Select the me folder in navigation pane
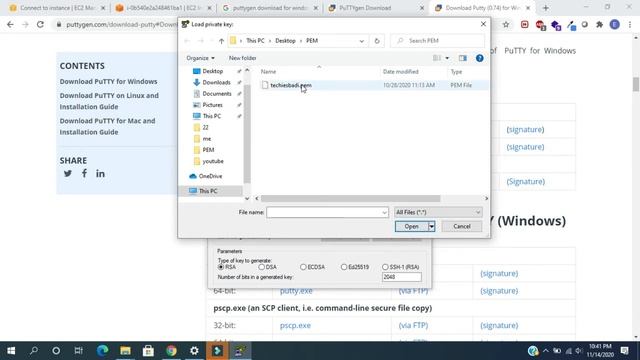Screen dimensions: 640x360 (207, 139)
